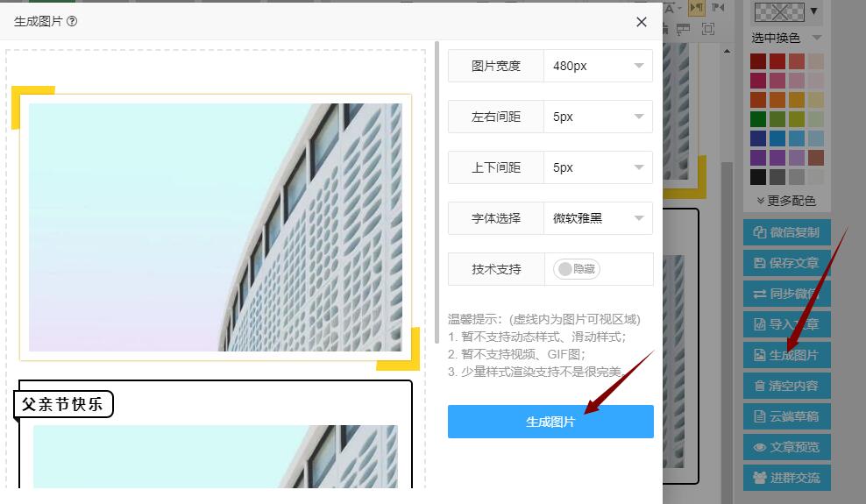Viewport: 866px width, 504px height.
Task: Toggle the 技术支持 隐藏 switch
Action: pos(577,269)
